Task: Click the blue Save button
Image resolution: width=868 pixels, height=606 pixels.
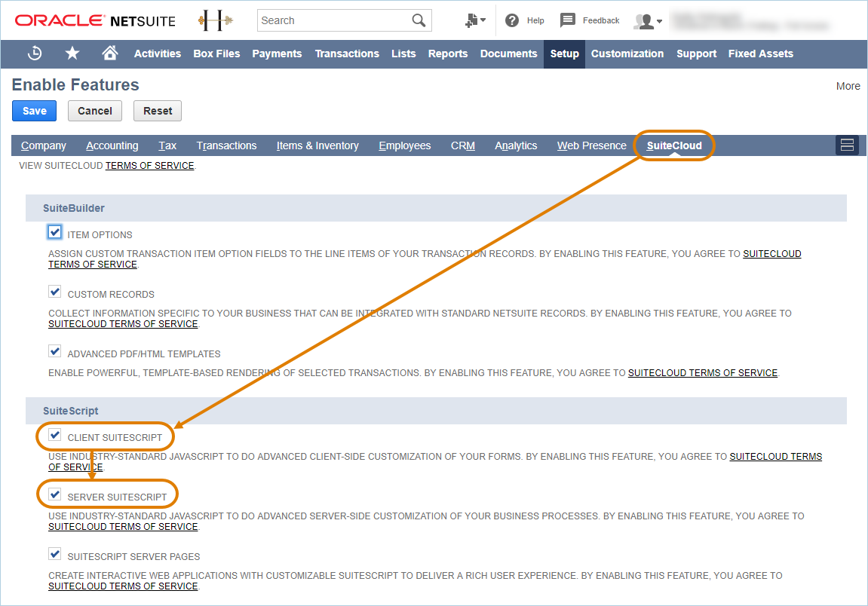Action: pyautogui.click(x=35, y=111)
